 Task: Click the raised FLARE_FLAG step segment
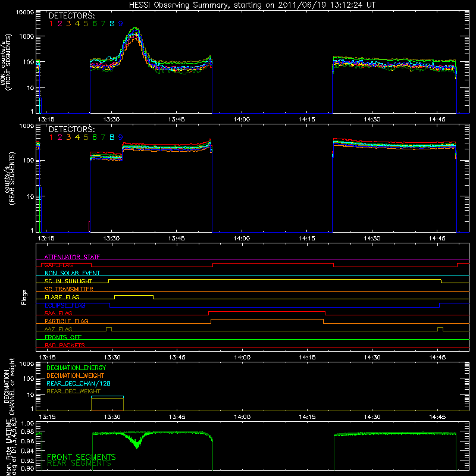click(x=134, y=295)
